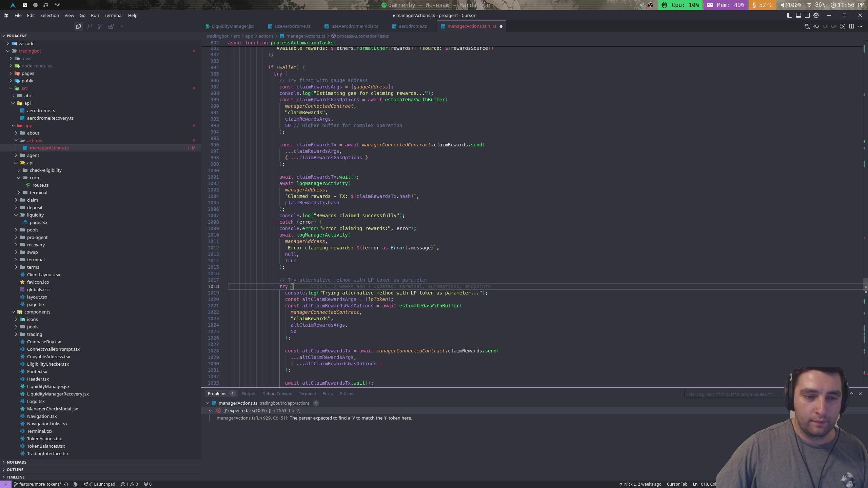This screenshot has width=868, height=488.
Task: Open Steam icon in top bar
Action: point(57,5)
